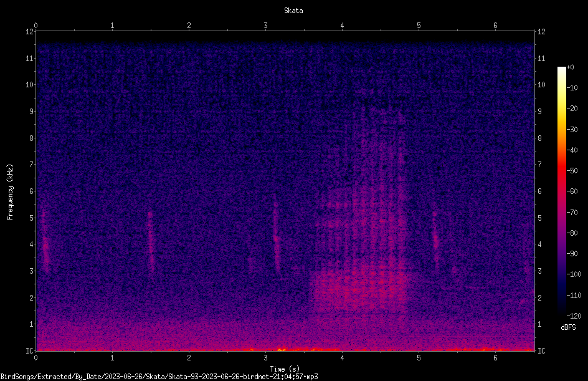The width and height of the screenshot is (588, 381).
Task: Select the mp3 file path caption at the bottom
Action: 159,377
